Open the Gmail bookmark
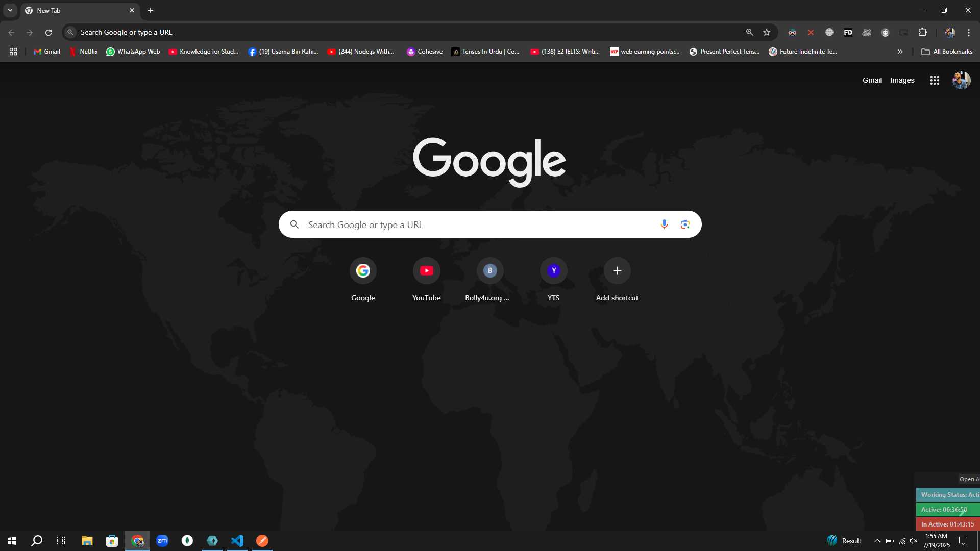 pyautogui.click(x=47, y=52)
